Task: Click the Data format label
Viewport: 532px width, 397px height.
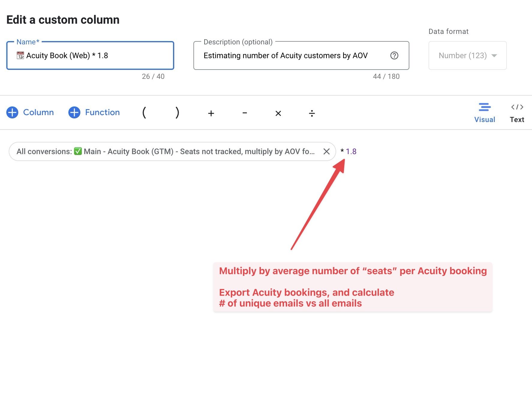Action: [x=449, y=31]
